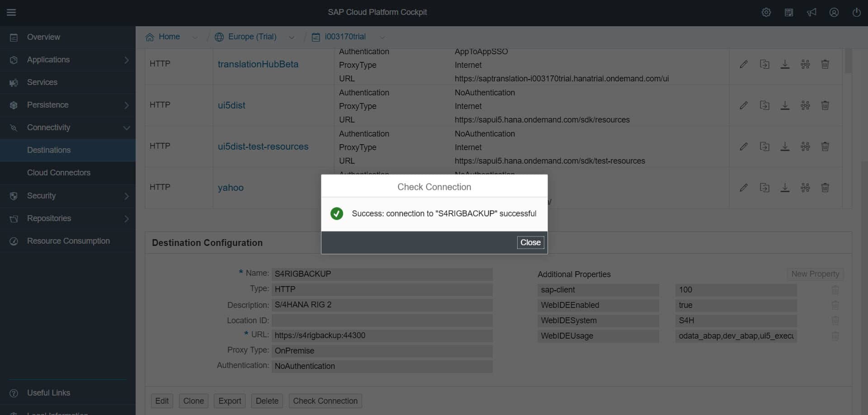Click the destination URL input field
The width and height of the screenshot is (868, 415).
coord(382,335)
